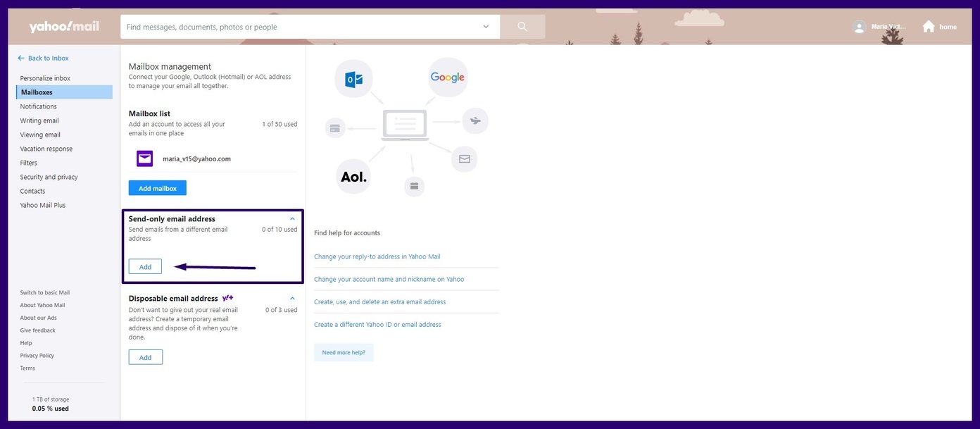Collapse the Send-only email address section
The width and height of the screenshot is (980, 429).
[292, 219]
